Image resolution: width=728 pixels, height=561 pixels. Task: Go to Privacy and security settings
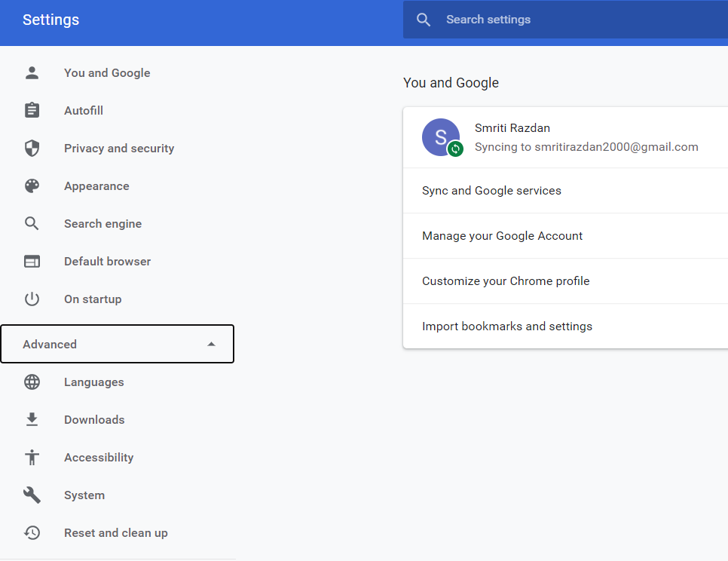click(118, 148)
